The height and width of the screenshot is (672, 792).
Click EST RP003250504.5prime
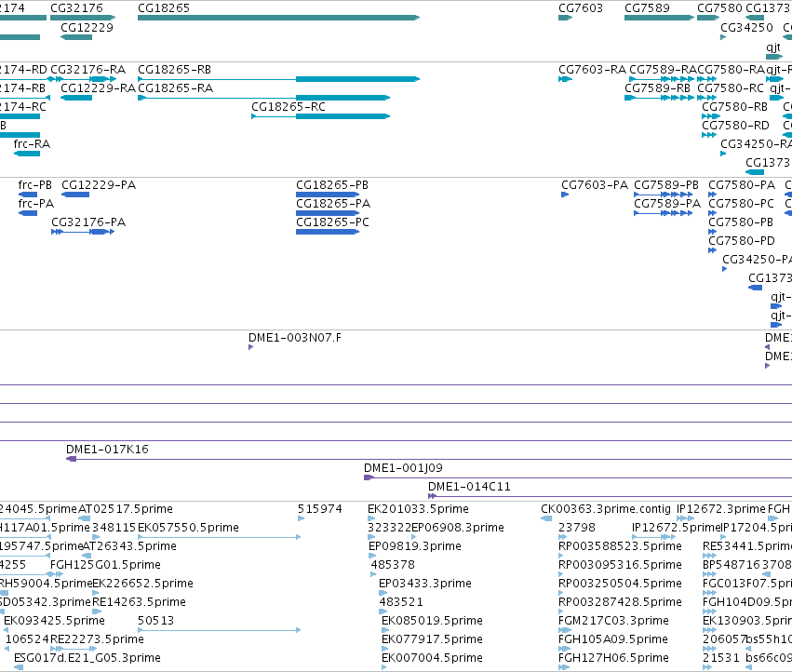click(x=561, y=593)
